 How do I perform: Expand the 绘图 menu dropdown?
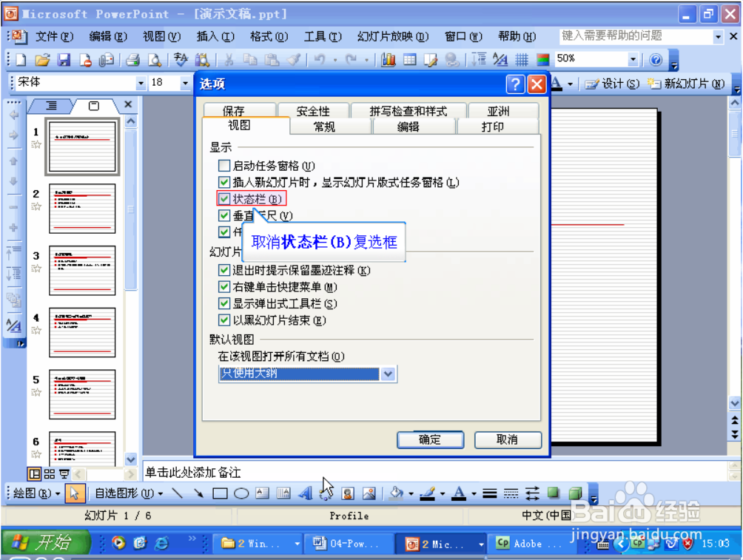tap(37, 493)
